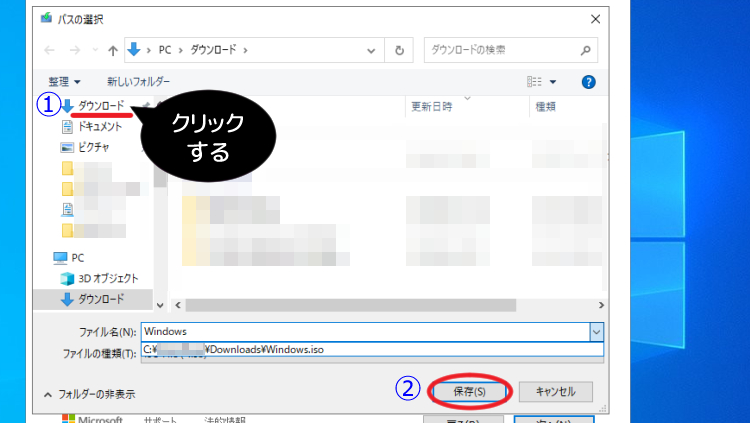Open the help question mark icon

click(589, 82)
